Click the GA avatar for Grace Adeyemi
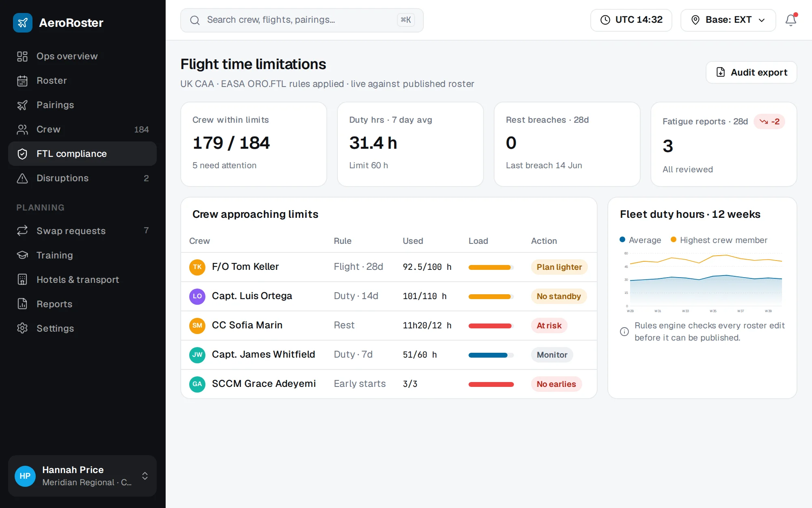This screenshot has height=508, width=812. tap(197, 384)
